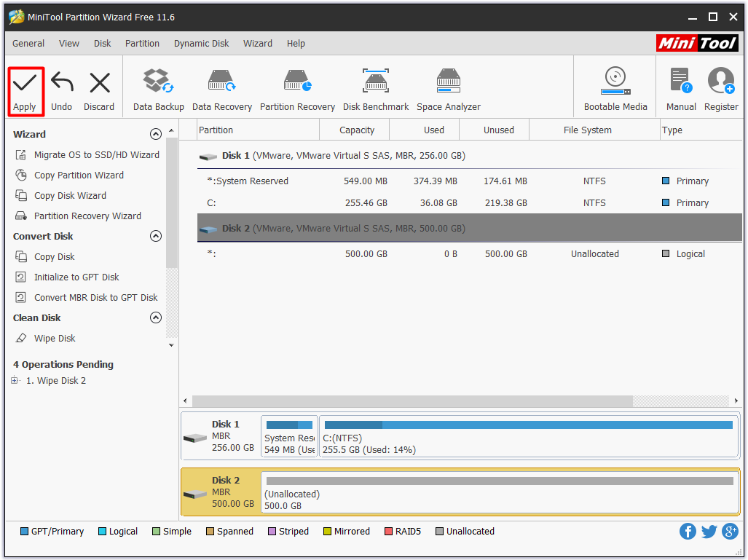Screen dimensions: 748x560
Task: Start Disk Benchmark
Action: point(376,90)
